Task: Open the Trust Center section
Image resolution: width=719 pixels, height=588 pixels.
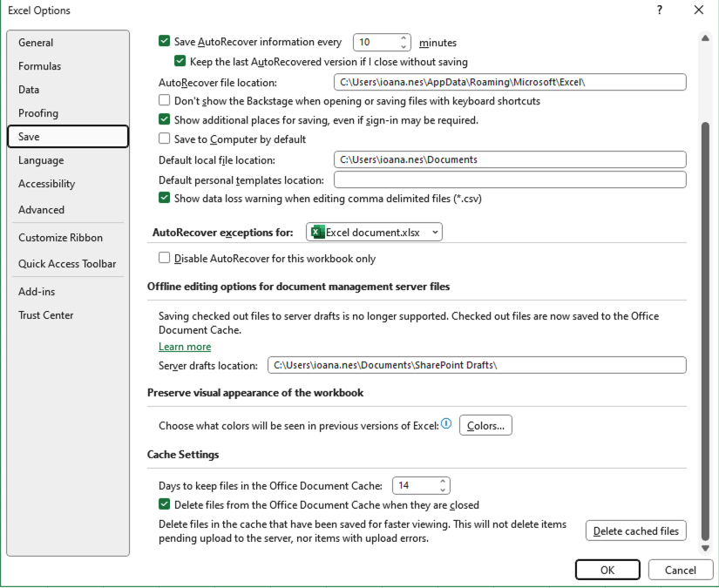Action: click(x=45, y=314)
